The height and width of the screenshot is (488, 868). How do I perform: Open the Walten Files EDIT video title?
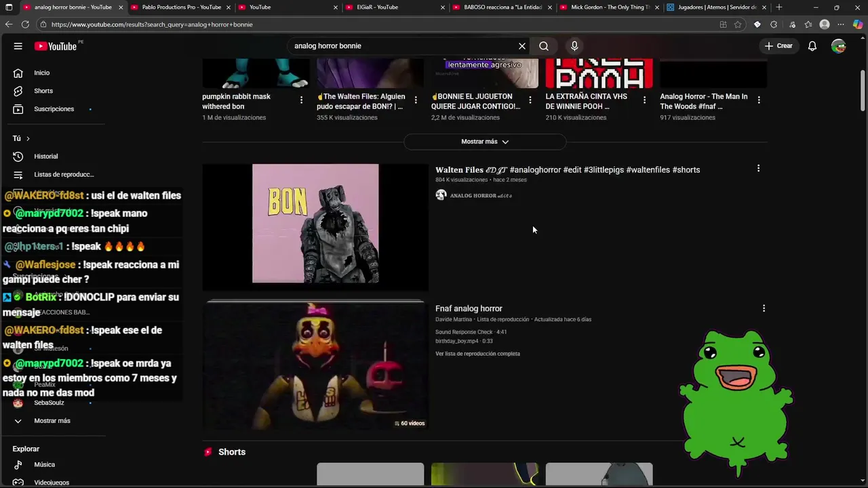(x=568, y=170)
